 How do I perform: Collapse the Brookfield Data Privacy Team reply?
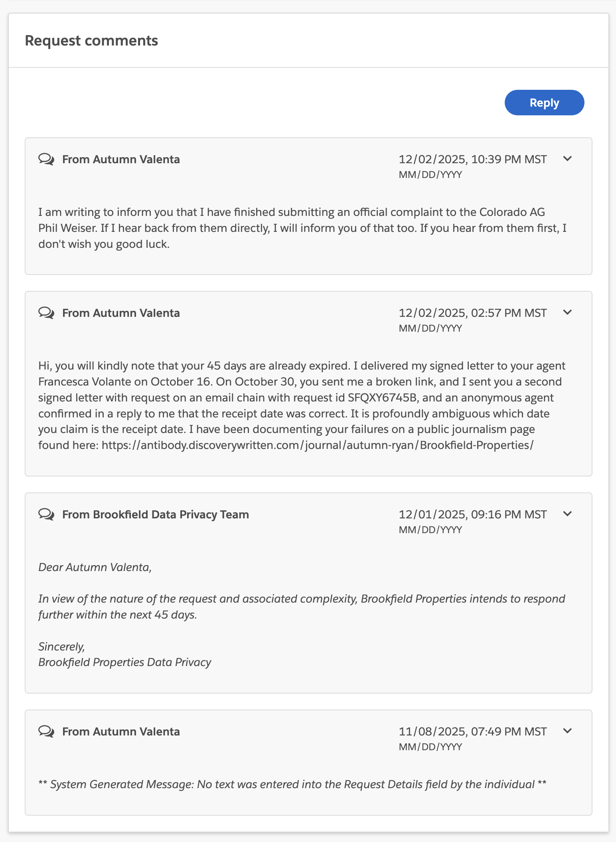pyautogui.click(x=568, y=514)
